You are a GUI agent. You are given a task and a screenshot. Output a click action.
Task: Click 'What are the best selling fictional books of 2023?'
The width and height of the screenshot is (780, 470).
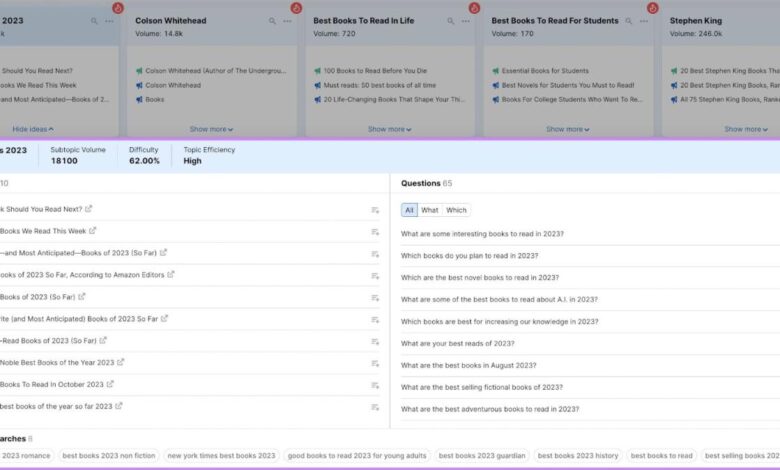tap(482, 387)
